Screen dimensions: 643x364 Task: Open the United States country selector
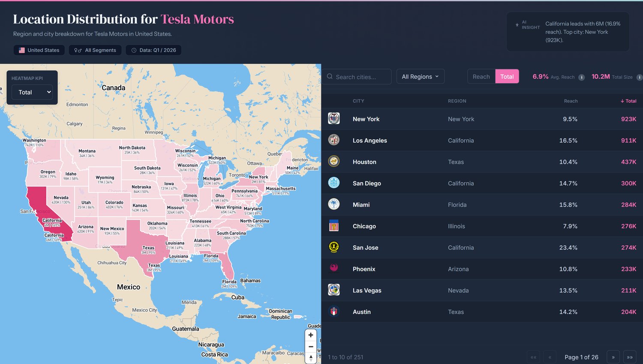(x=39, y=50)
